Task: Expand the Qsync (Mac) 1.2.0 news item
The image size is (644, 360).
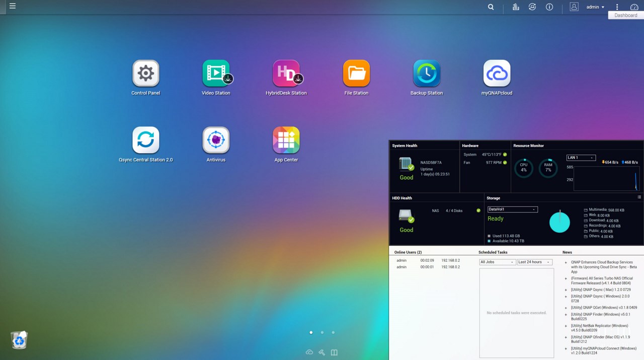Action: point(566,290)
